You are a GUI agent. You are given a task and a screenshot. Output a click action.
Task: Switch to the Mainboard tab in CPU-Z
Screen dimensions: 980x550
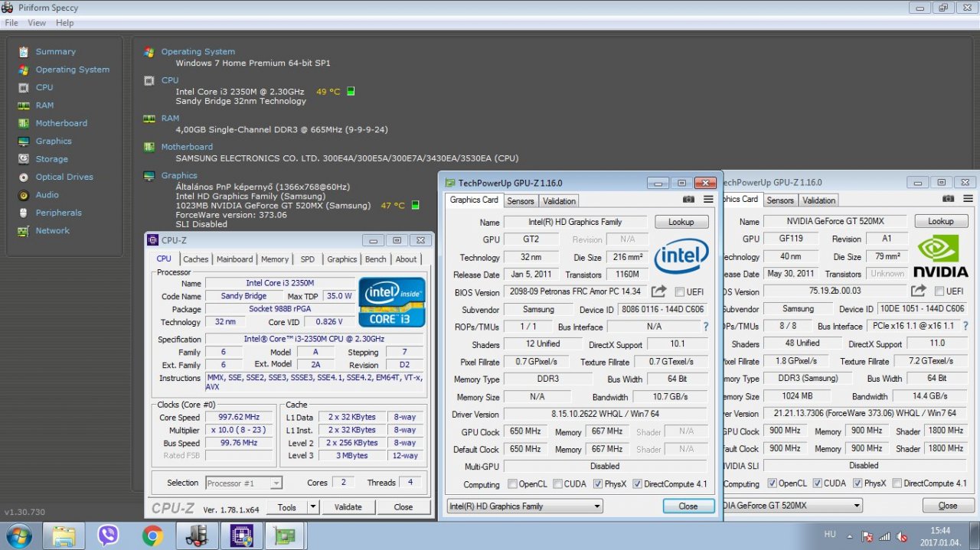pyautogui.click(x=234, y=259)
